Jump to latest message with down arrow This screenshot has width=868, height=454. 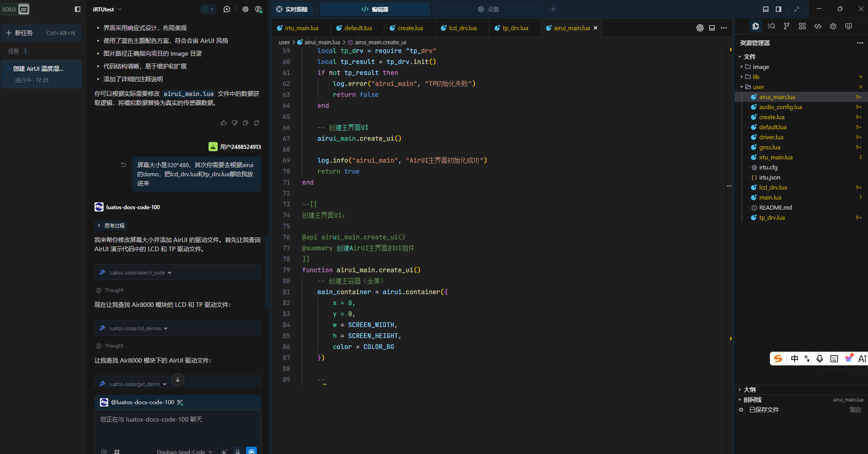tap(178, 380)
